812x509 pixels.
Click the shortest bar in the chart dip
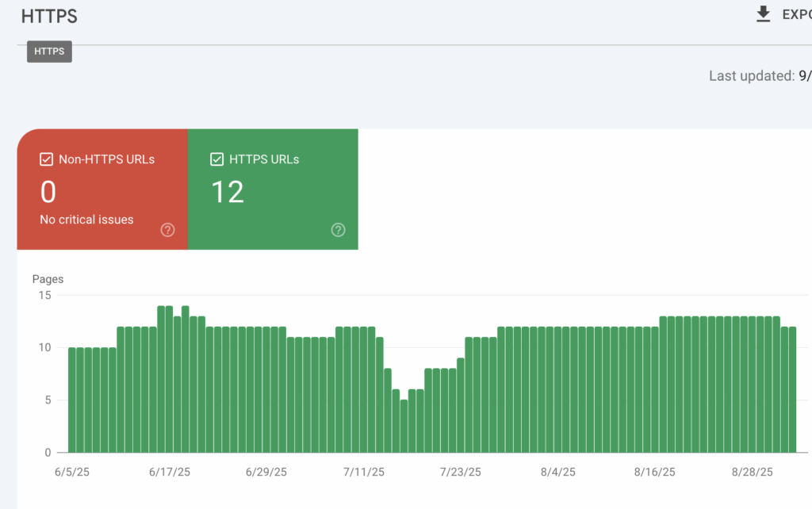tap(404, 426)
